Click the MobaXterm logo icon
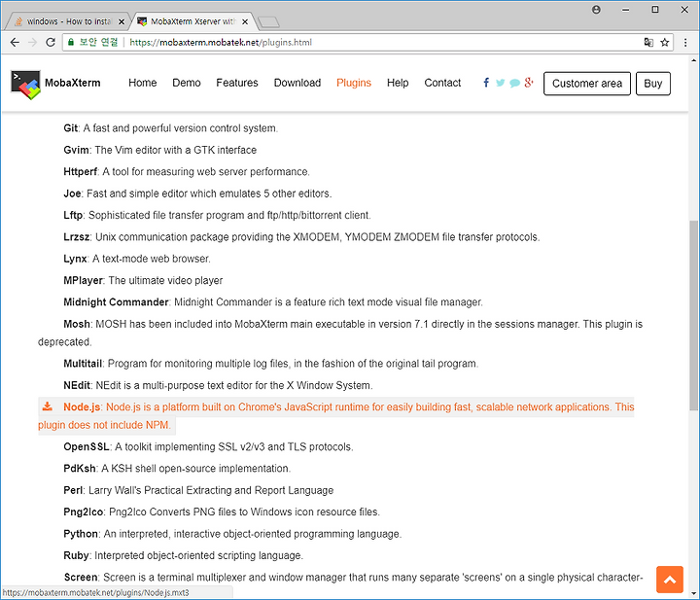Image resolution: width=700 pixels, height=600 pixels. [25, 85]
